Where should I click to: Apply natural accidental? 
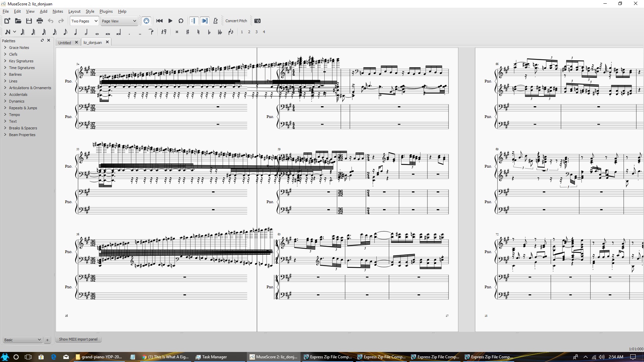pos(198,32)
